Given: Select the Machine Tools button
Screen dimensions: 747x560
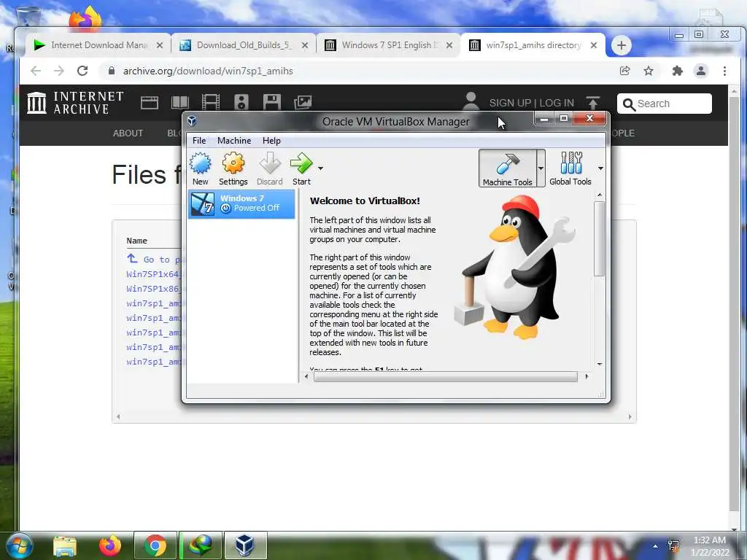Looking at the screenshot, I should click(x=508, y=168).
